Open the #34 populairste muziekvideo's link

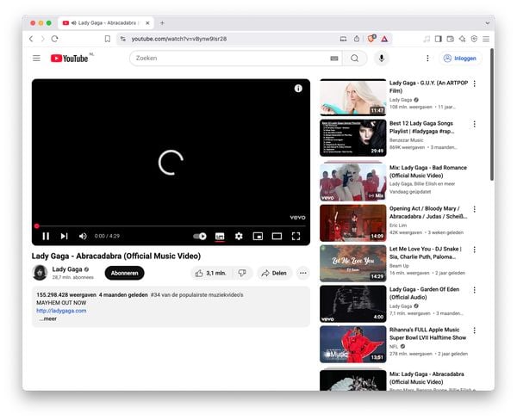coord(196,295)
